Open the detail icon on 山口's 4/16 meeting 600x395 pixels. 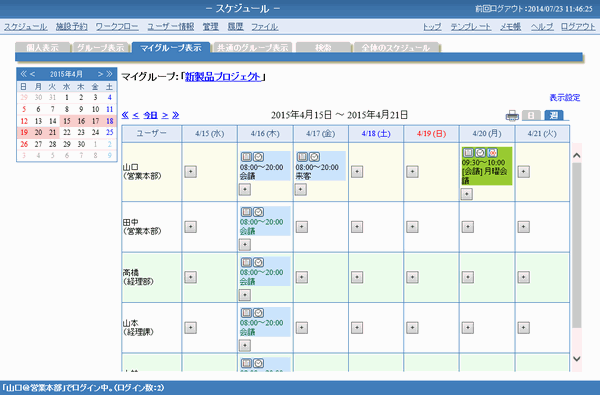pyautogui.click(x=246, y=157)
